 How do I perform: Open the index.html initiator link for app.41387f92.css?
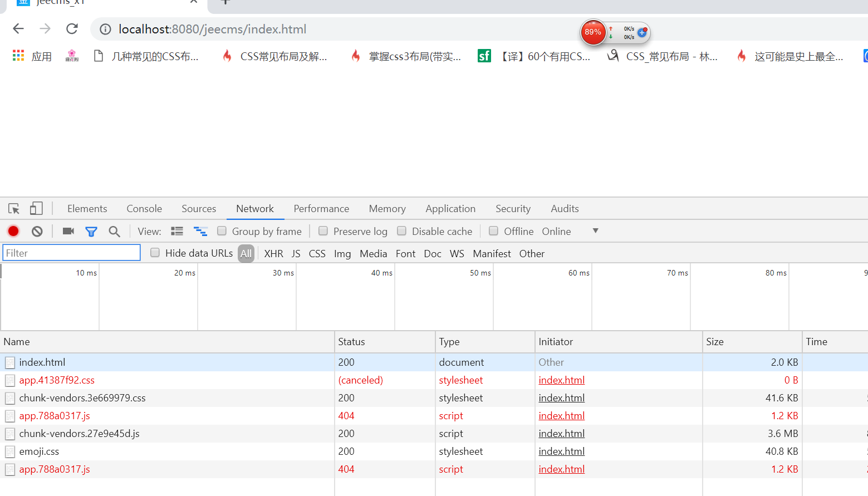561,380
